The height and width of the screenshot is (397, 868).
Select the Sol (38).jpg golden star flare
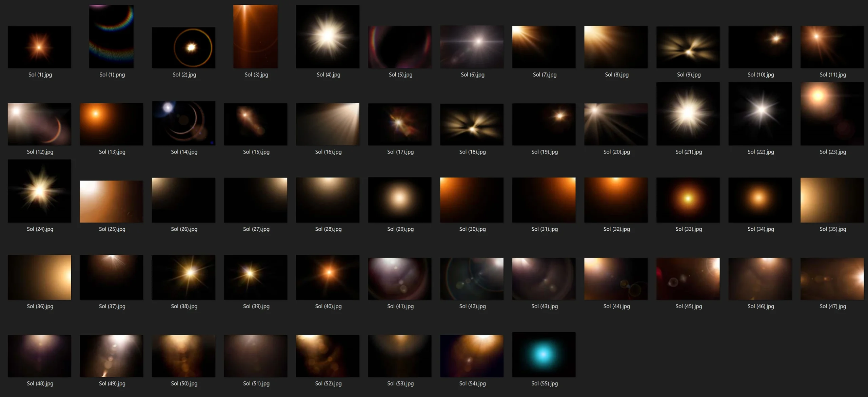point(183,277)
